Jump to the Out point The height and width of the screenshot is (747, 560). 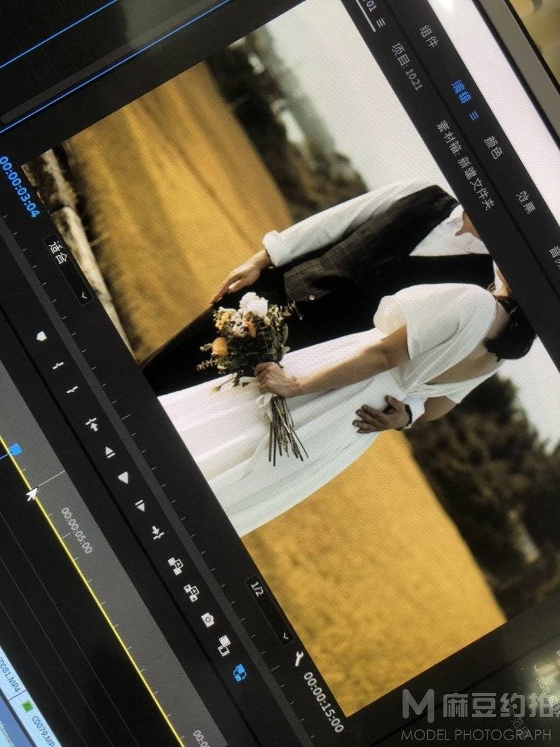coord(157,533)
